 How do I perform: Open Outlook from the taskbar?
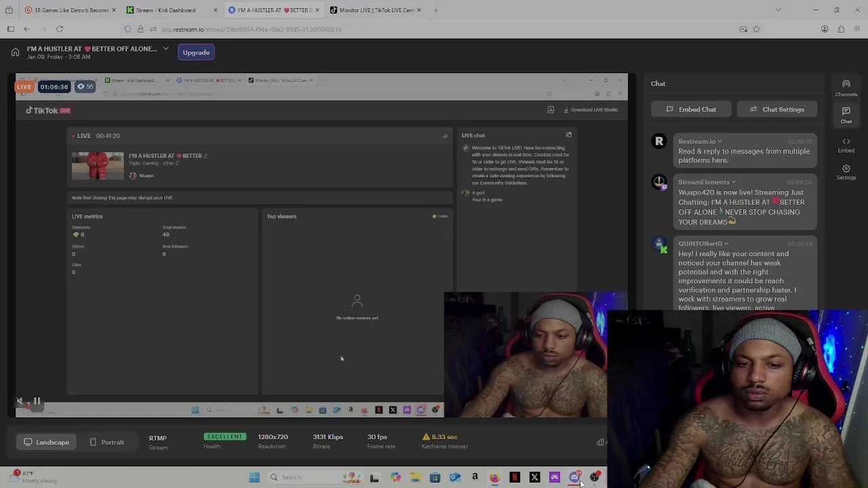point(455,477)
